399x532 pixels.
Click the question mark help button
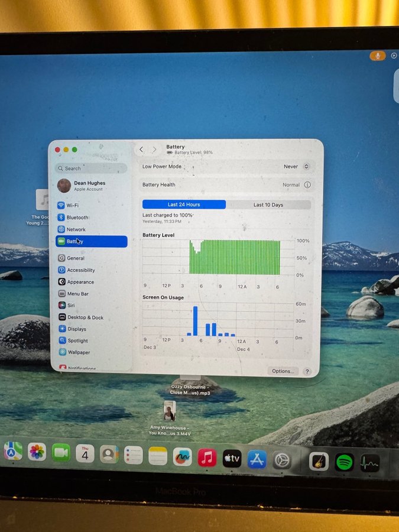[x=307, y=372]
